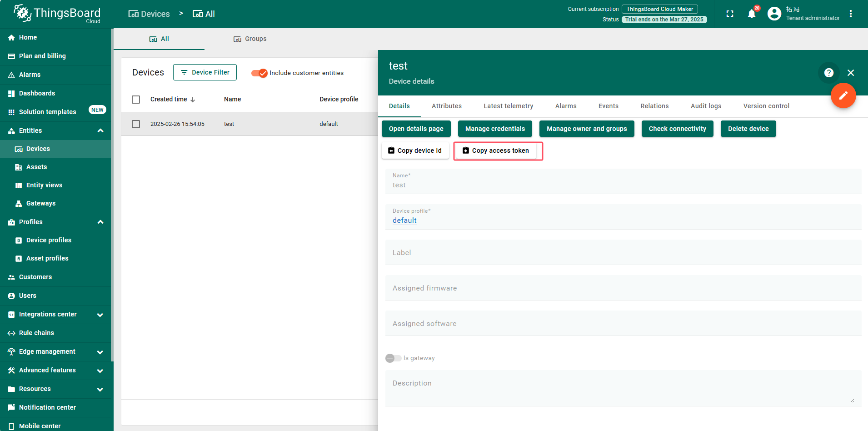The width and height of the screenshot is (868, 431).
Task: Expand Integrations center
Action: (x=100, y=315)
